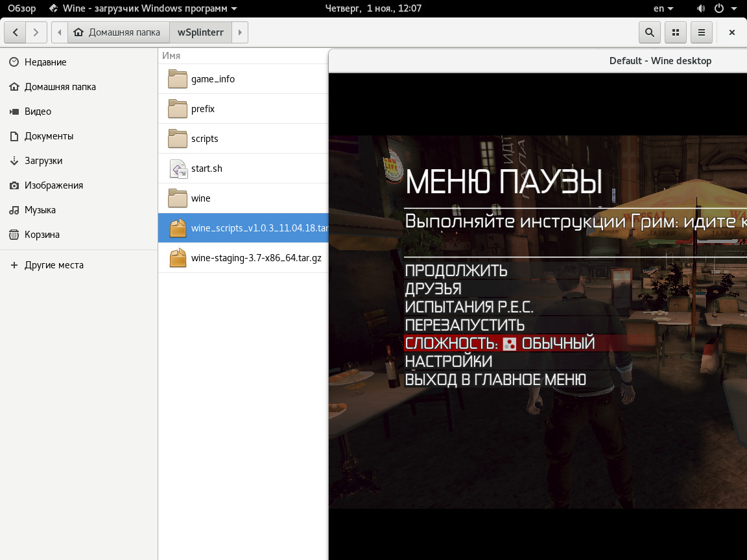The height and width of the screenshot is (560, 747).
Task: Open Другие места in the sidebar
Action: click(x=78, y=265)
